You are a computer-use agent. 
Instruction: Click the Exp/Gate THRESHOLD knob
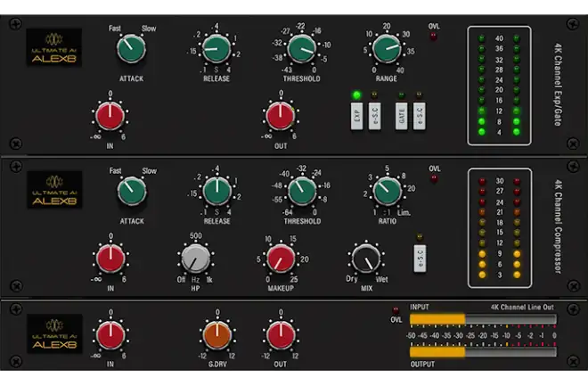point(301,49)
